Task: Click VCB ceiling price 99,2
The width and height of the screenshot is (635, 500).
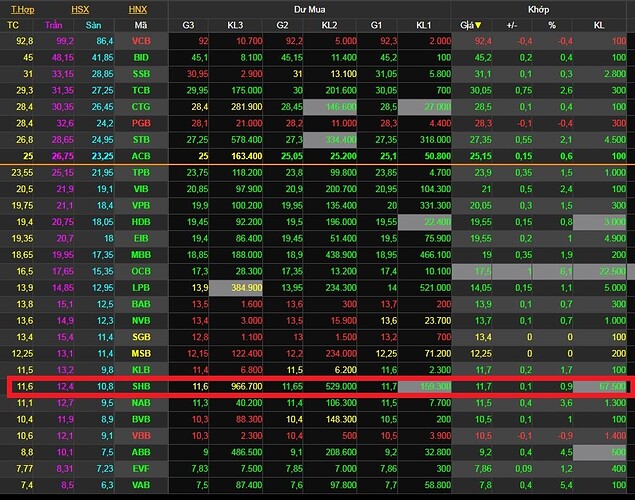Action: click(65, 41)
